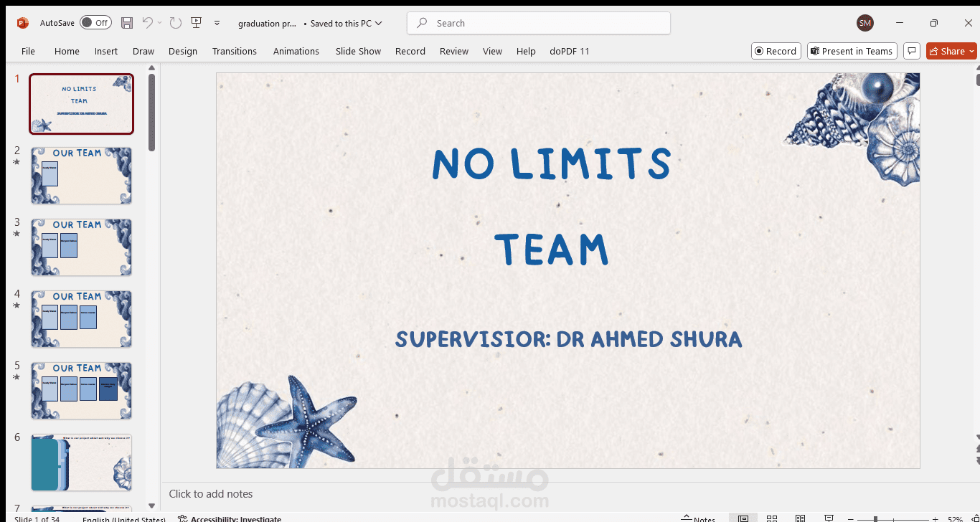The height and width of the screenshot is (522, 980).
Task: Click into the Search box
Action: (539, 23)
